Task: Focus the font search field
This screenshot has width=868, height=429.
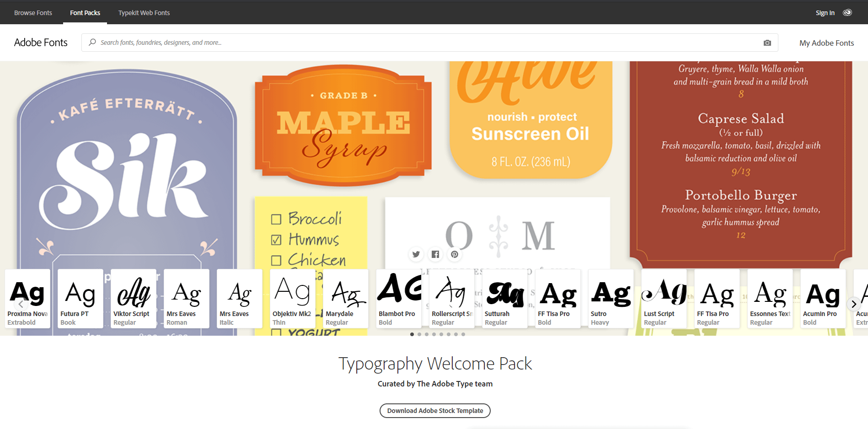Action: click(429, 43)
